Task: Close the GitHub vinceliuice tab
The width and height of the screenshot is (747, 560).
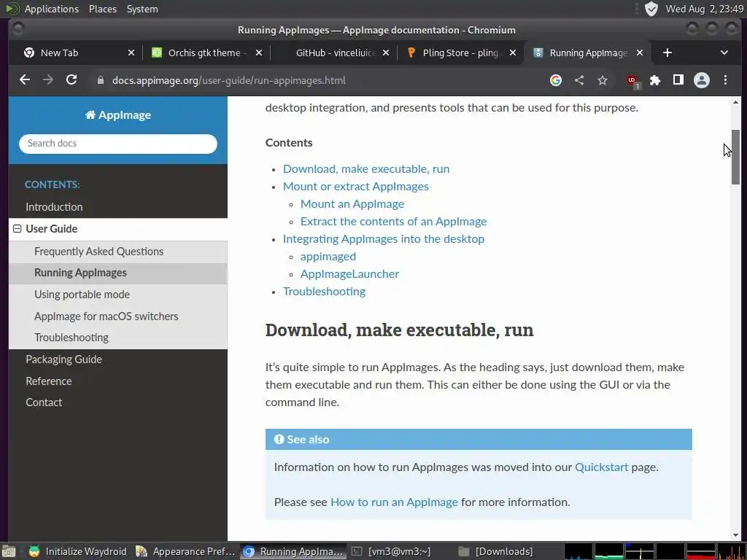Action: [386, 52]
